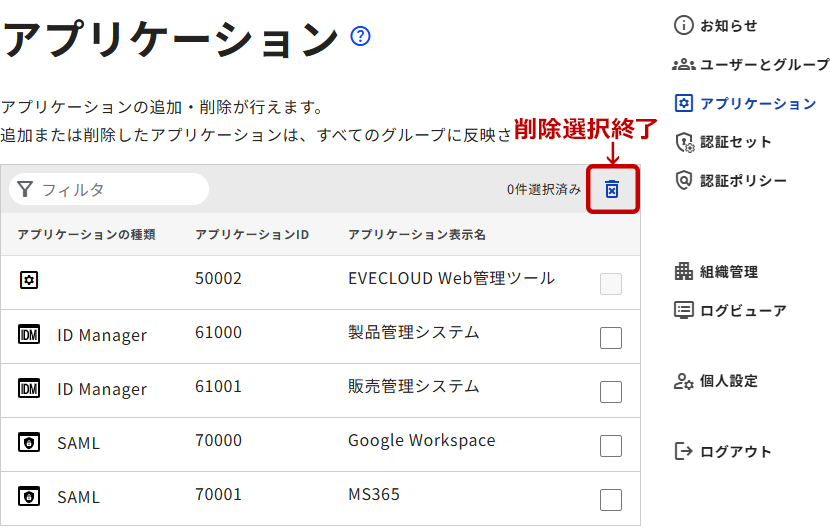The image size is (830, 528).
Task: Open 個人設定 settings
Action: [x=728, y=381]
